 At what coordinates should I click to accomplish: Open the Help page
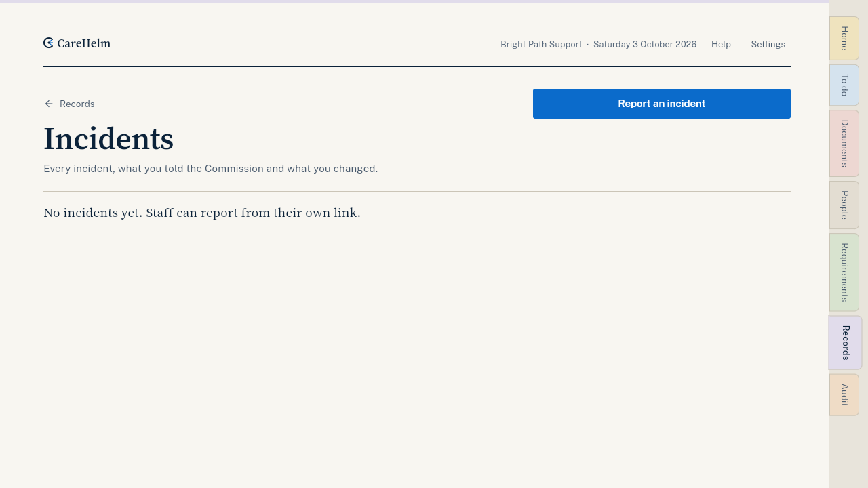721,44
